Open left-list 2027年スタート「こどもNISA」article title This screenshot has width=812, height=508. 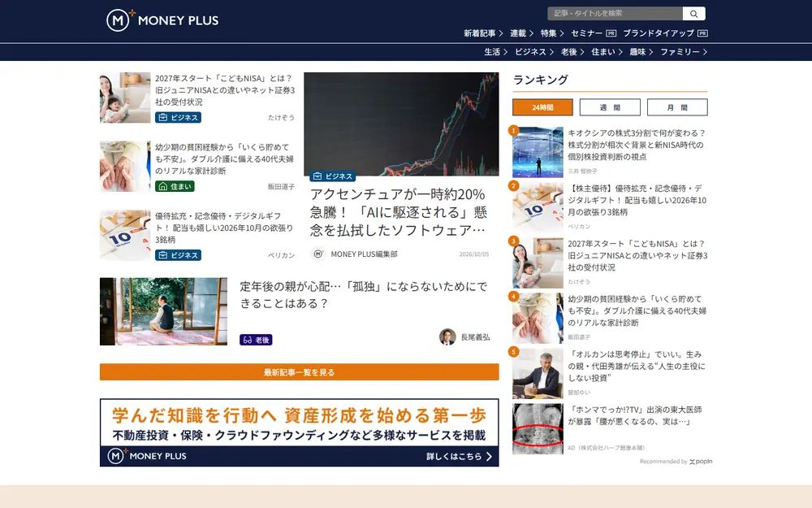[225, 90]
